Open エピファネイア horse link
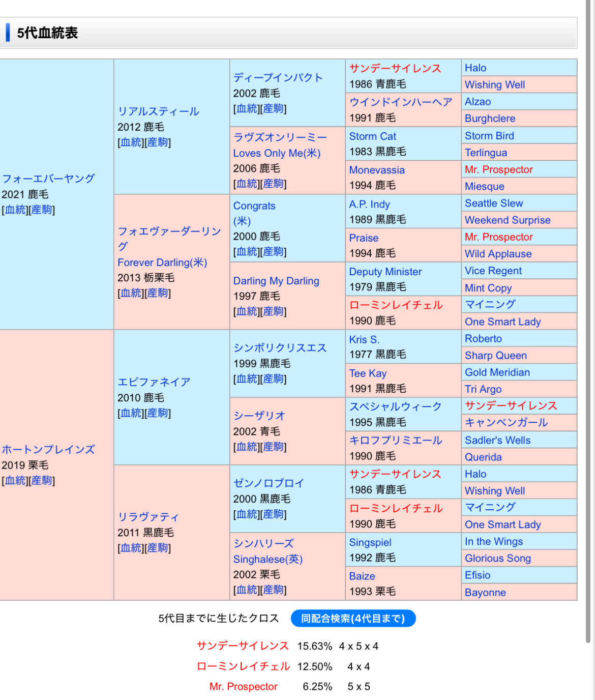This screenshot has width=595, height=700. coord(154,382)
